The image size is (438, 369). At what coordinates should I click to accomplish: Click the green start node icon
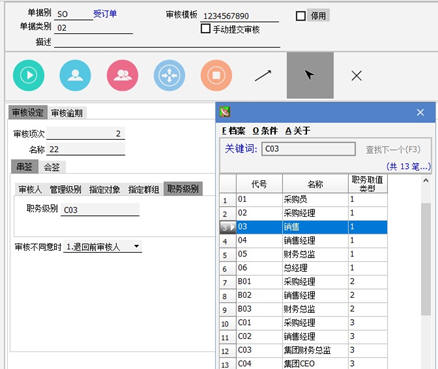click(x=29, y=75)
